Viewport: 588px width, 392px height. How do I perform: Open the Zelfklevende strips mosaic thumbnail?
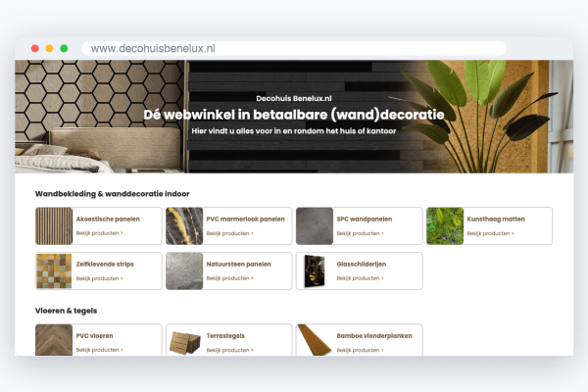tap(54, 270)
